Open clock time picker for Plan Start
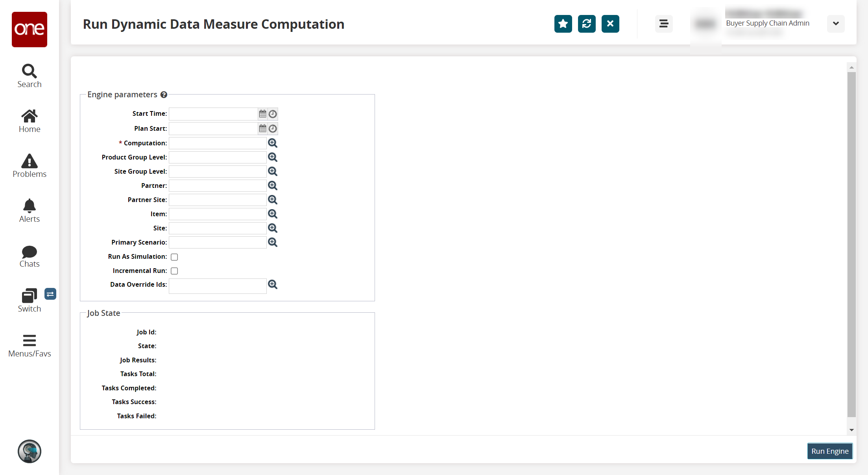868x475 pixels. point(273,128)
